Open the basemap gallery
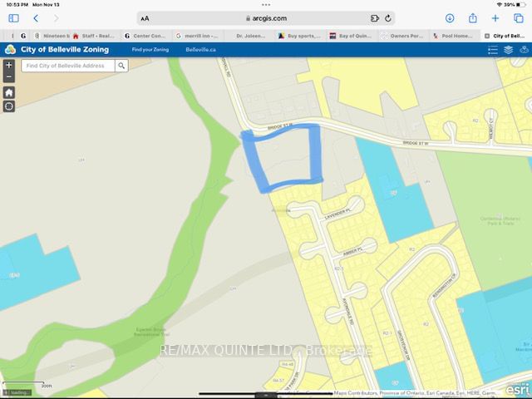Viewport: 532px width, 399px height. click(522, 50)
